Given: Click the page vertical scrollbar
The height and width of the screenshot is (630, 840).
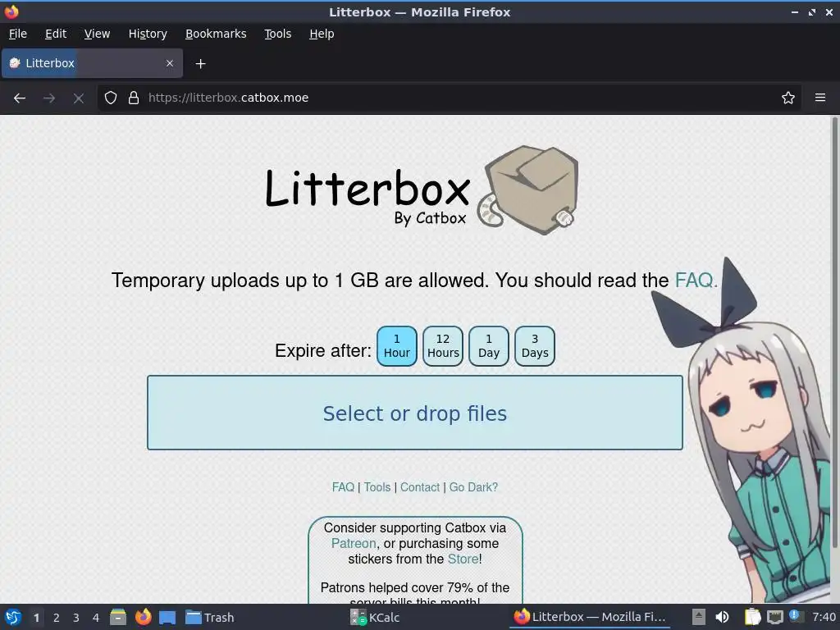Looking at the screenshot, I should 834,332.
